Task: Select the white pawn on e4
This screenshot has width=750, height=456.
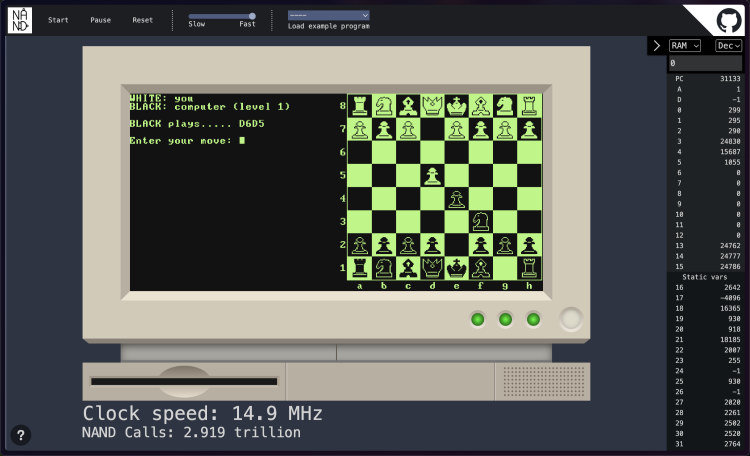Action: pos(457,198)
